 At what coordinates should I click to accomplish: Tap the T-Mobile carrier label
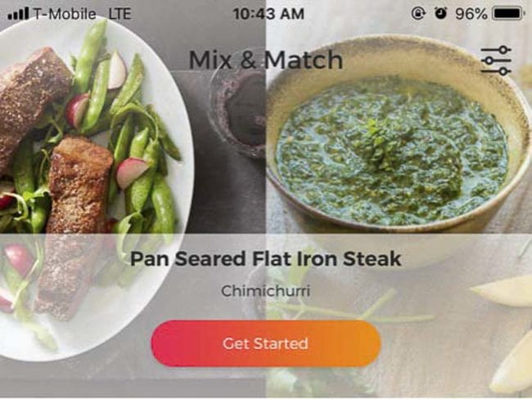(65, 14)
